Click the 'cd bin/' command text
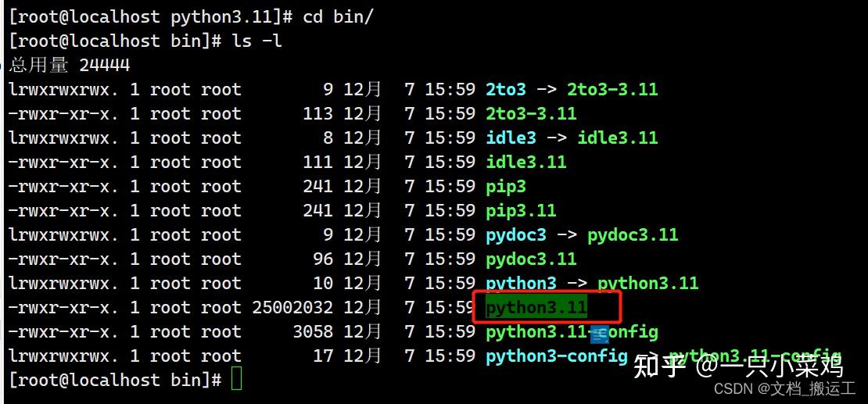 [x=339, y=16]
